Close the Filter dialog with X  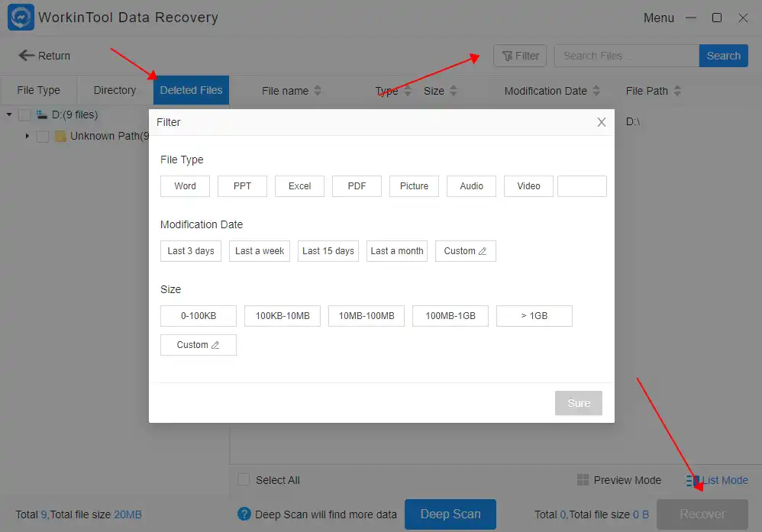[x=601, y=122]
